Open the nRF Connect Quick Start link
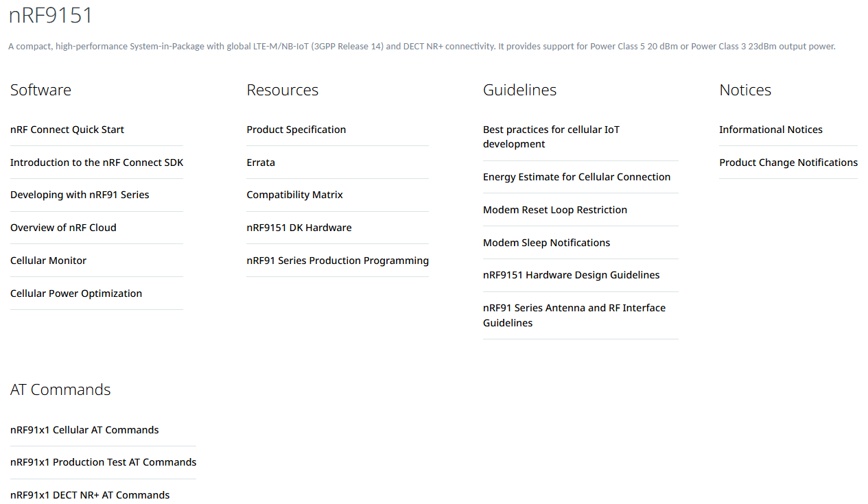The width and height of the screenshot is (868, 504). [x=67, y=130]
